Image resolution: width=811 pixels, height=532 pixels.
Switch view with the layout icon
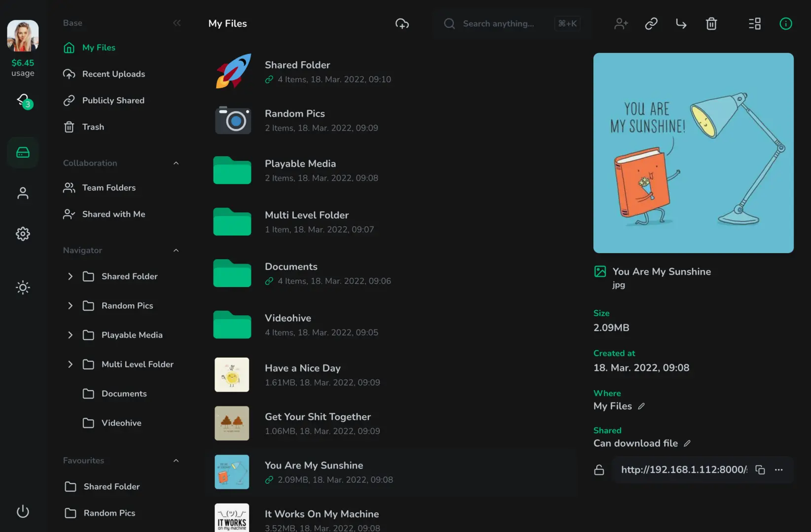pos(754,24)
